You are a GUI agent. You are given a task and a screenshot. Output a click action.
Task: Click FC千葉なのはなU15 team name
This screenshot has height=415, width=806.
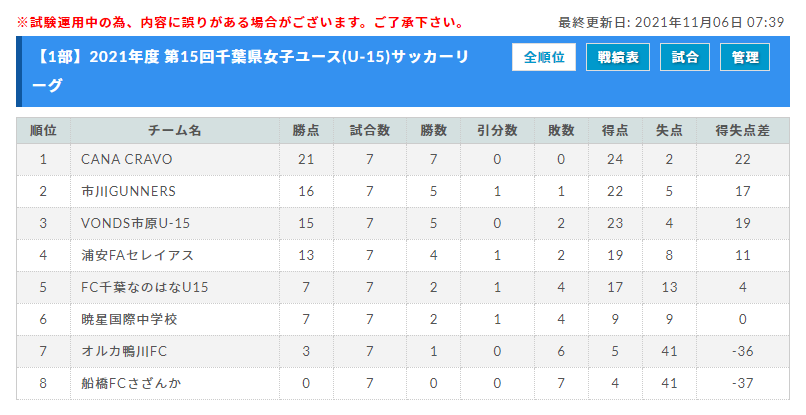[144, 287]
